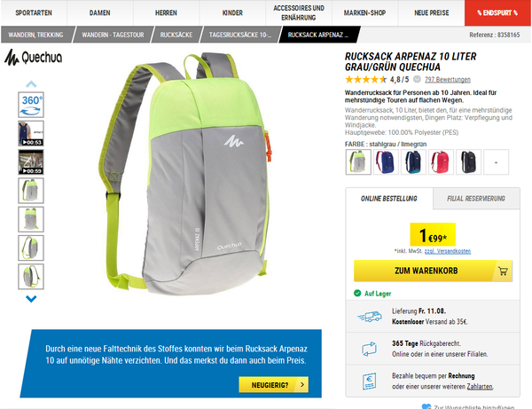Select the pink backpack color swatch
The height and width of the screenshot is (409, 532).
[x=441, y=162]
